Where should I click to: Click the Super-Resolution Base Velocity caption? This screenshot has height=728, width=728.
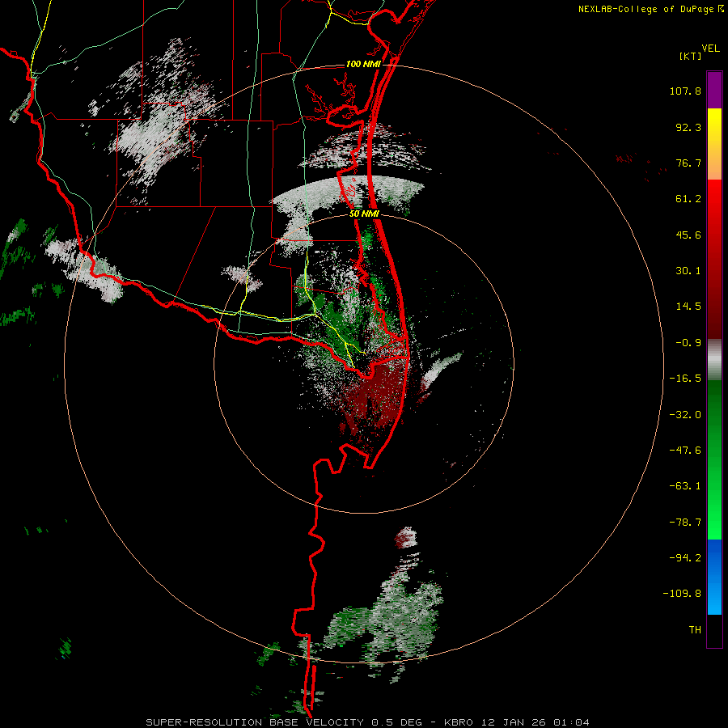368,722
